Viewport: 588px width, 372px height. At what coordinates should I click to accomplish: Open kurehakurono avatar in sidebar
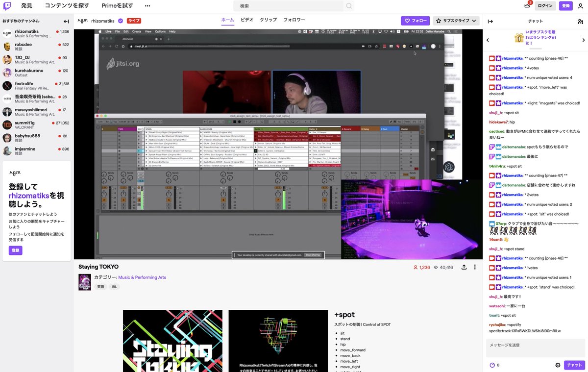click(7, 73)
